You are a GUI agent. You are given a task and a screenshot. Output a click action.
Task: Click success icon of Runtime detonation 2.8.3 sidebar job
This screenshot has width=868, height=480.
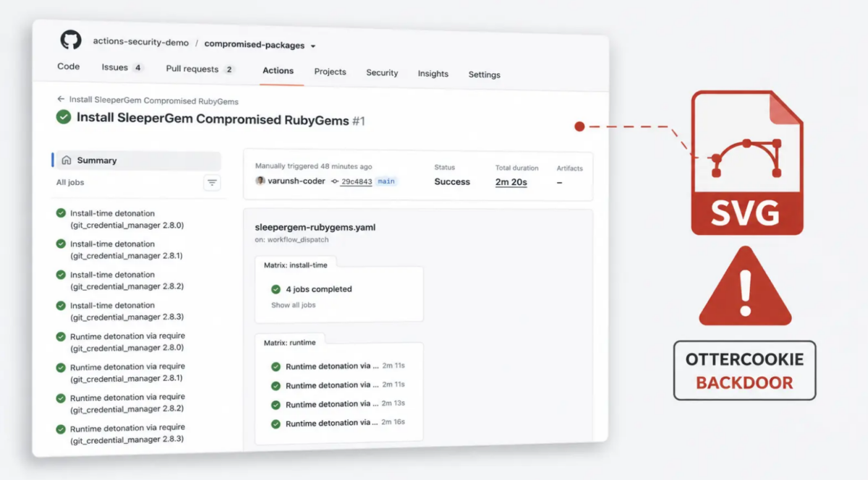coord(61,429)
